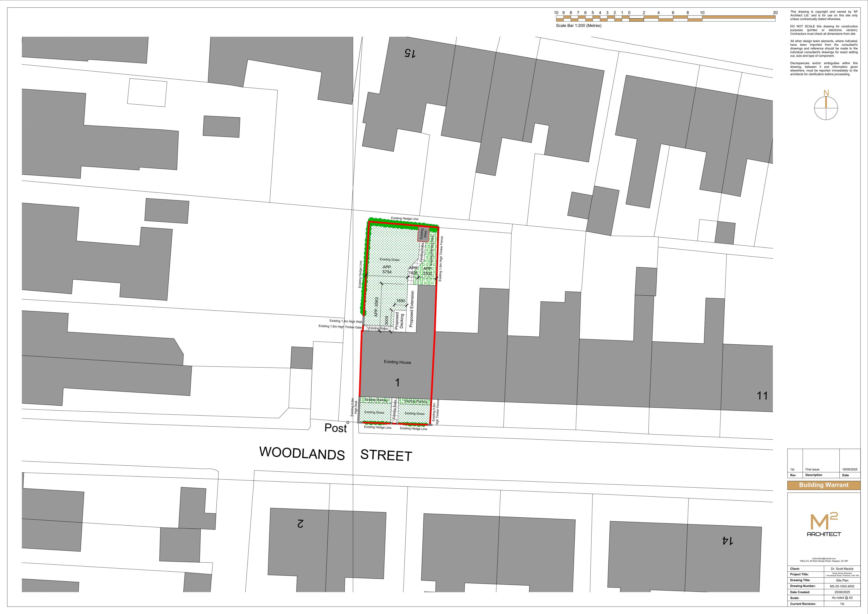868x614 pixels.
Task: Click the date created '25/08/2025'
Action: coord(842,592)
